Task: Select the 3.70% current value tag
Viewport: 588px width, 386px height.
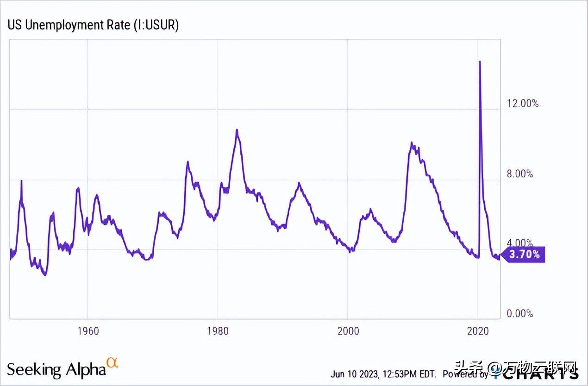Action: (x=524, y=254)
